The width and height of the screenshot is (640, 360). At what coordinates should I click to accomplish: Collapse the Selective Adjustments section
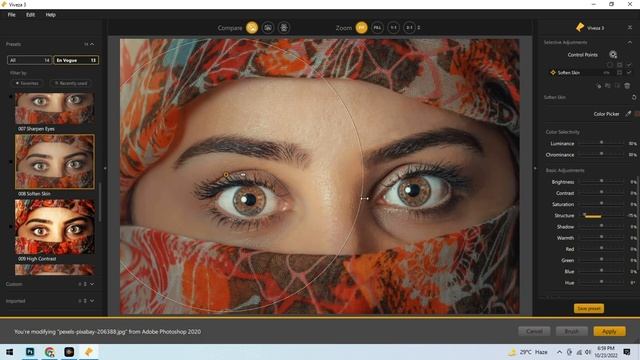[x=630, y=42]
